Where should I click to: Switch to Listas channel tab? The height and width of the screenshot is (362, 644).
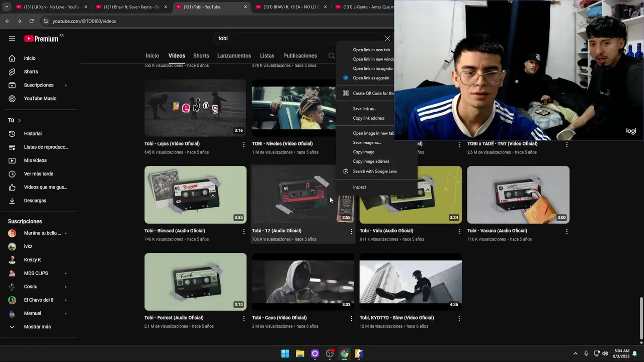[x=267, y=56]
